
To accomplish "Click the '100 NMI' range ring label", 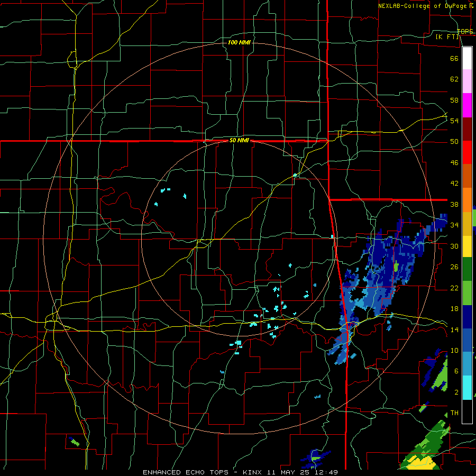I will tap(239, 42).
